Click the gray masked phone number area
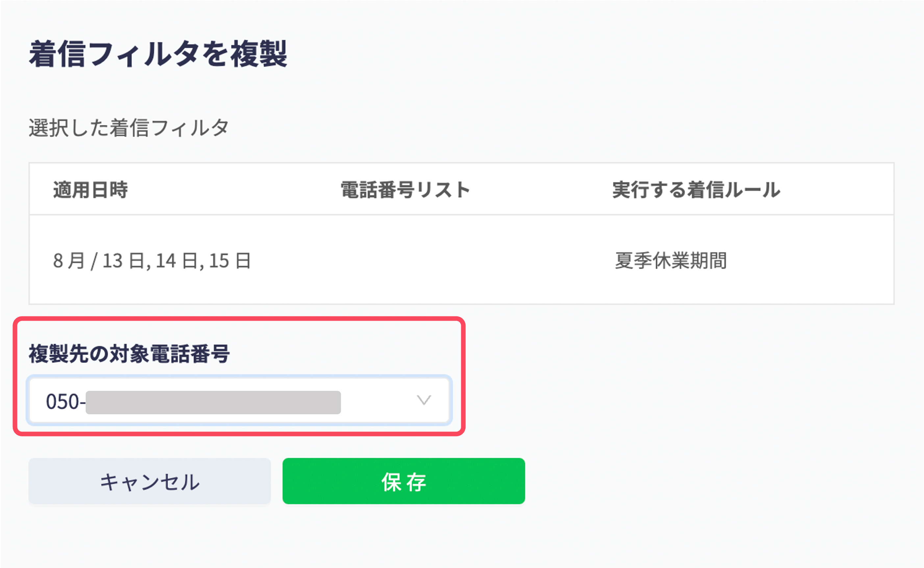This screenshot has height=568, width=924. tap(213, 402)
